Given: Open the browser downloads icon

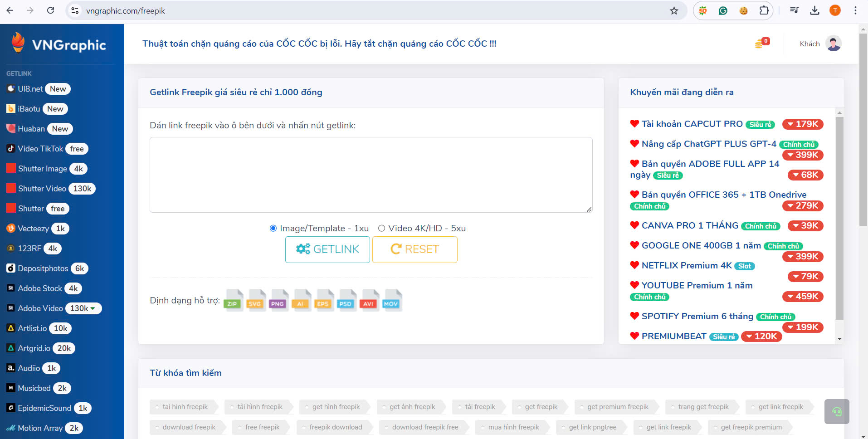Looking at the screenshot, I should click(x=814, y=10).
